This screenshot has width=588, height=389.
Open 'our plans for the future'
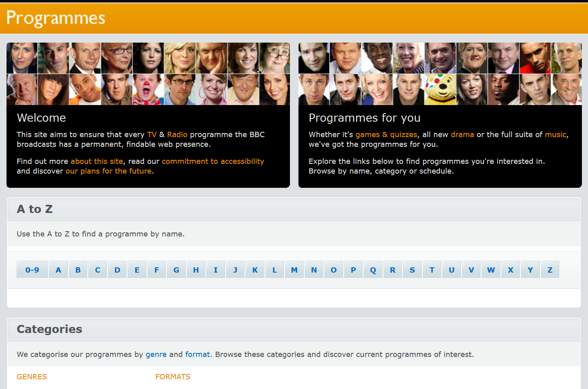coord(109,171)
